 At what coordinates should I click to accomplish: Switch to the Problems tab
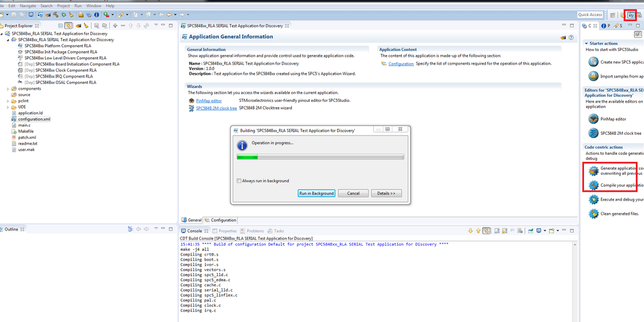point(253,231)
